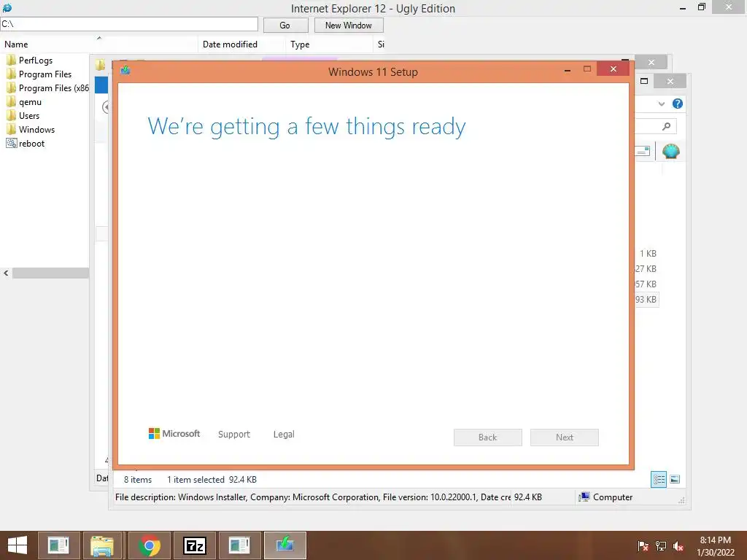
Task: Open taskbar app icon right of 7-Zip
Action: pyautogui.click(x=239, y=545)
